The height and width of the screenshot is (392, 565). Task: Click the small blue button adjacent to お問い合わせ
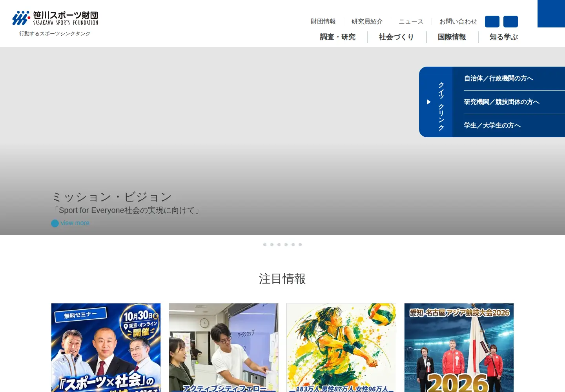point(492,22)
